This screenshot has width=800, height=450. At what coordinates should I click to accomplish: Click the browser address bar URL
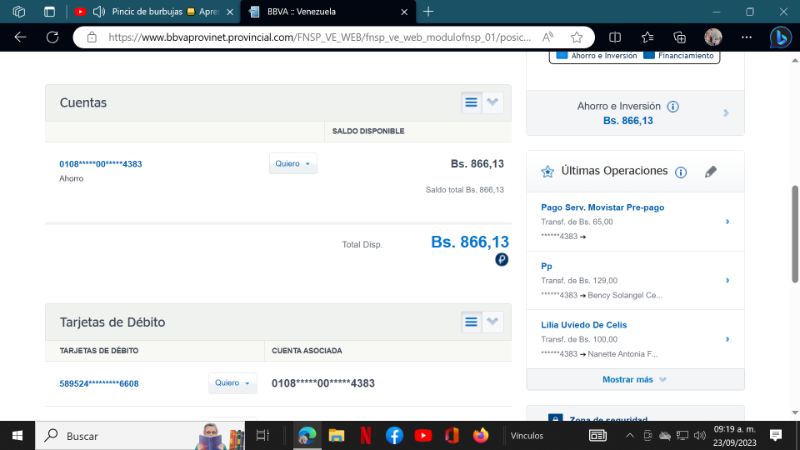coord(319,37)
